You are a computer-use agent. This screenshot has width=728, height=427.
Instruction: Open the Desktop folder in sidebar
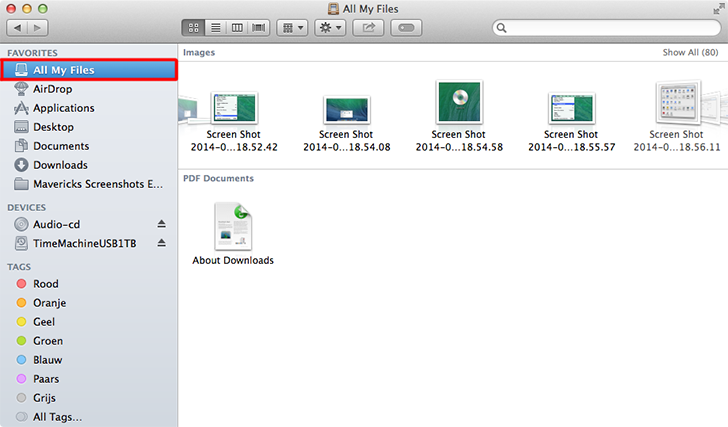pyautogui.click(x=89, y=127)
